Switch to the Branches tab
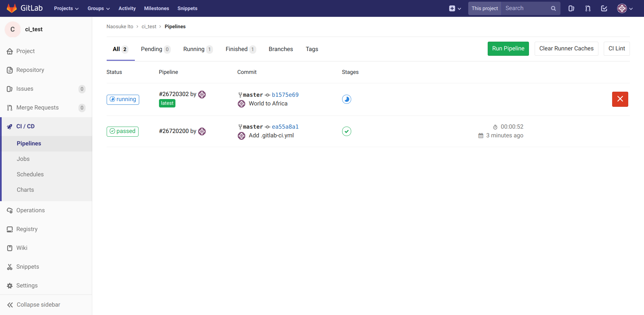Screen dimensions: 644x315 281,49
